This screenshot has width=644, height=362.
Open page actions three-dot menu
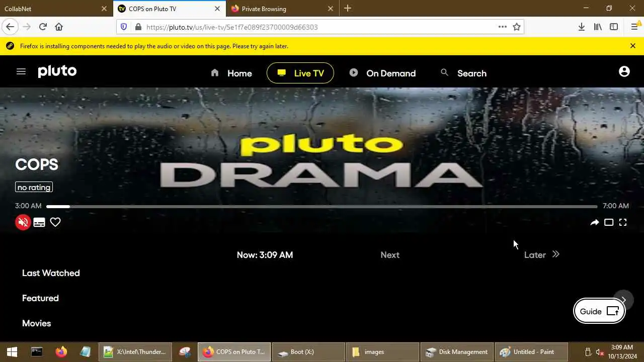503,27
